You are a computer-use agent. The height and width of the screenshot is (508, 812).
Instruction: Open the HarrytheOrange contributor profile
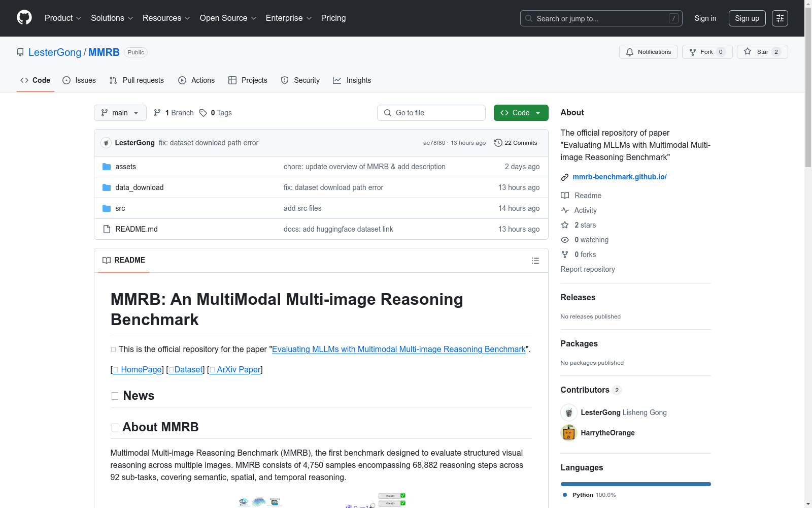[x=608, y=433]
